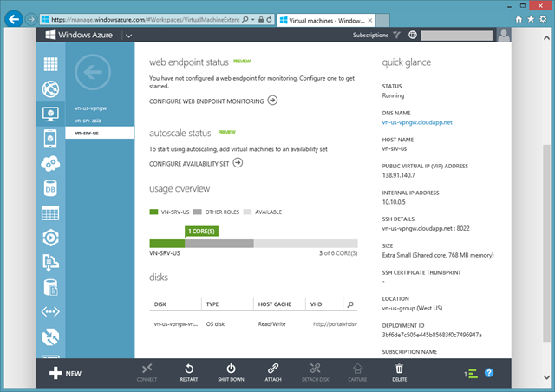Click the browser address bar URL
The width and height of the screenshot is (555, 392).
pos(145,19)
